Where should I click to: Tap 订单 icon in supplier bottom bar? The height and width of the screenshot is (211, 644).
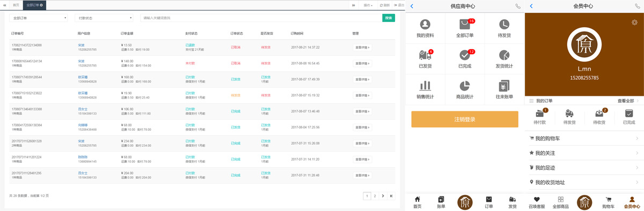(x=489, y=202)
